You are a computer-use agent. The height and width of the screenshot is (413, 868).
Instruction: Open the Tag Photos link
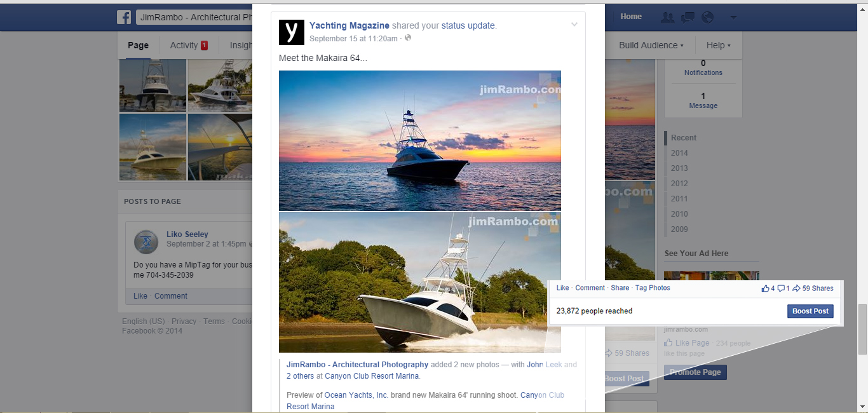coord(653,288)
